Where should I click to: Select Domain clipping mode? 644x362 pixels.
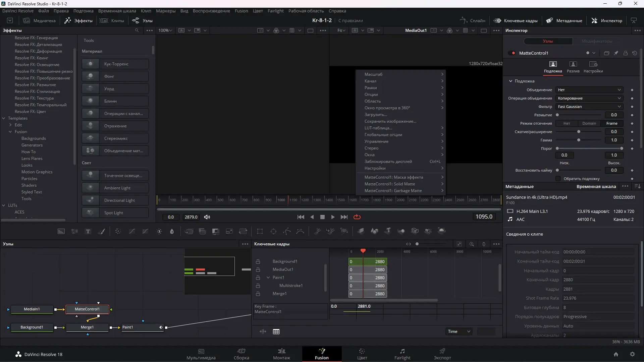589,123
